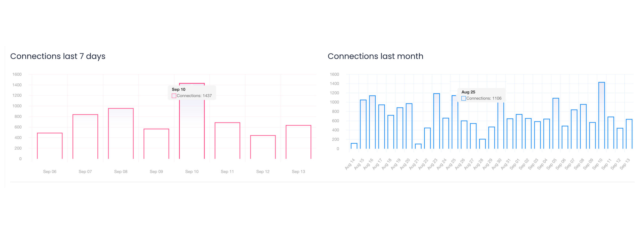Click the pink swatch in Sep 10 tooltip
The image size is (644, 234).
point(174,96)
